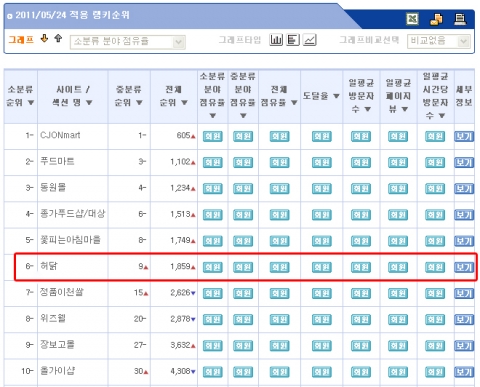
Task: Sort by 전체 순위 column arrow
Action: point(184,103)
